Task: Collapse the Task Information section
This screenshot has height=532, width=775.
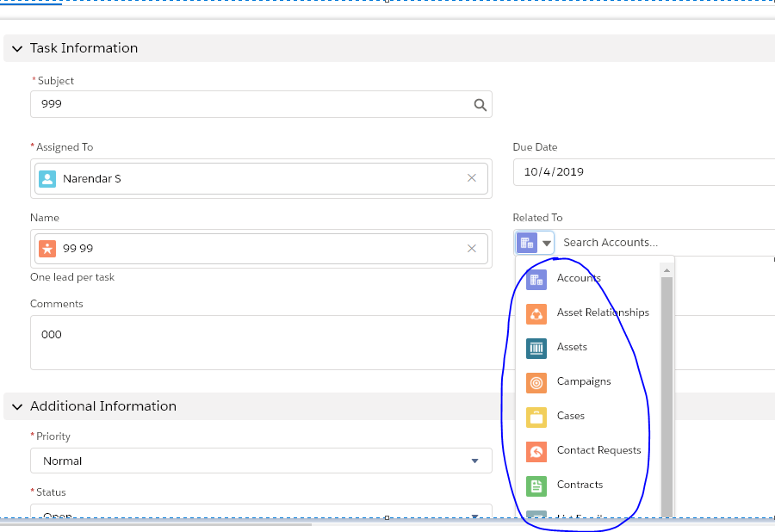Action: [x=17, y=48]
